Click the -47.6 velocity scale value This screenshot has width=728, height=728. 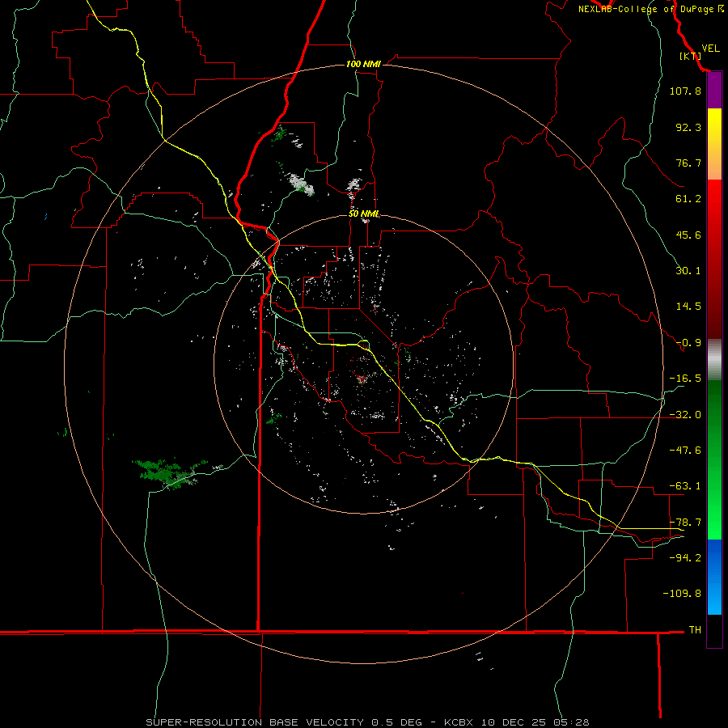(x=685, y=451)
